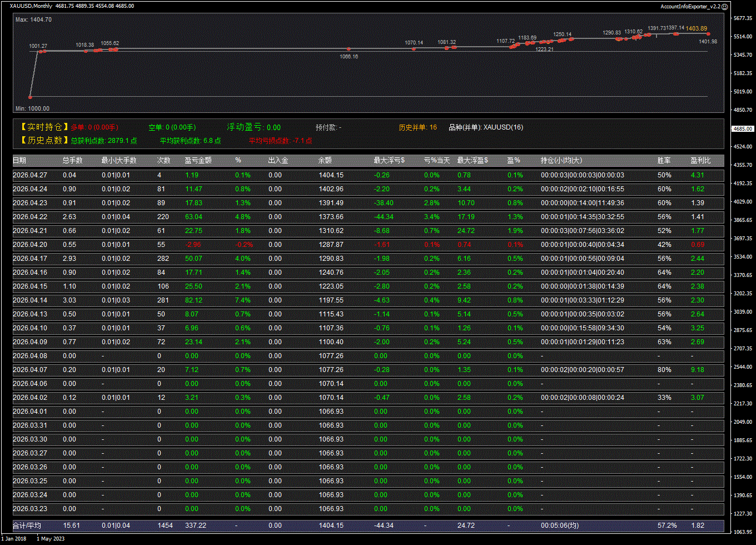
Task: Click the 9.18 profit ratio for 2026.04.07
Action: pyautogui.click(x=697, y=370)
